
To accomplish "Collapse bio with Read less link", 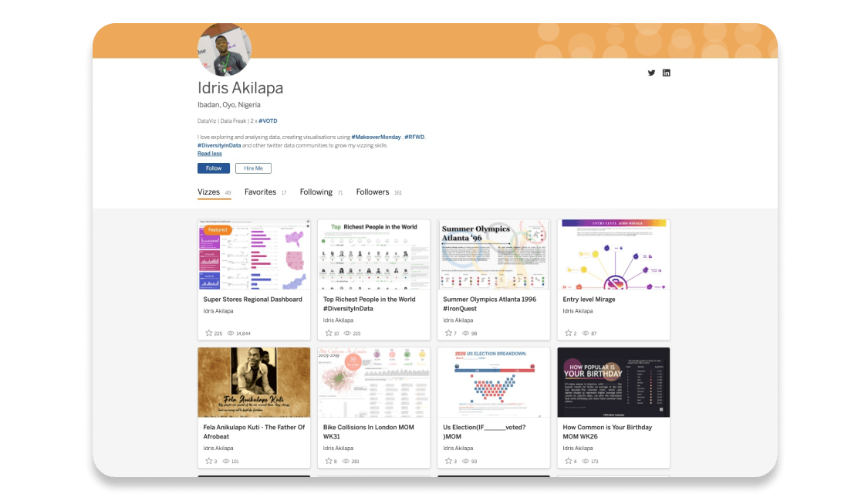I will tap(209, 154).
